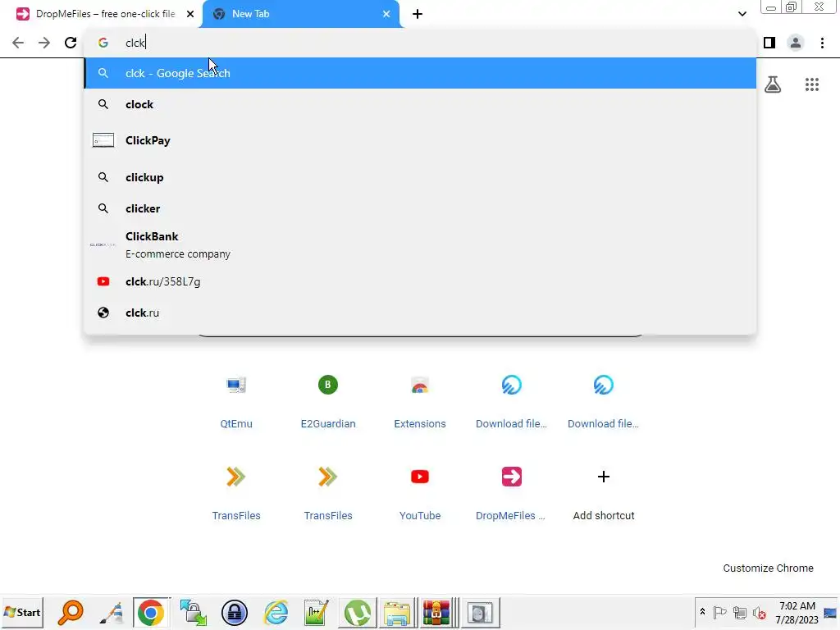
Task: Launch Internet Explorer from taskbar
Action: [276, 613]
